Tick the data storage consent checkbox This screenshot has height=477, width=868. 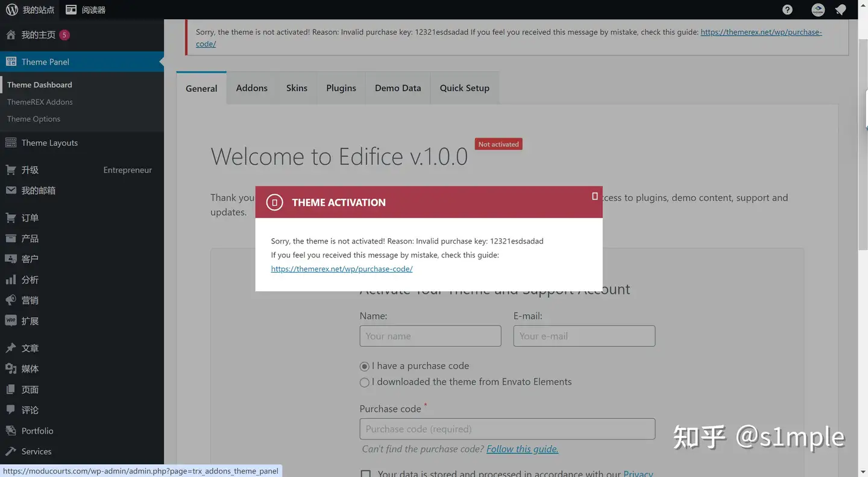[365, 475]
